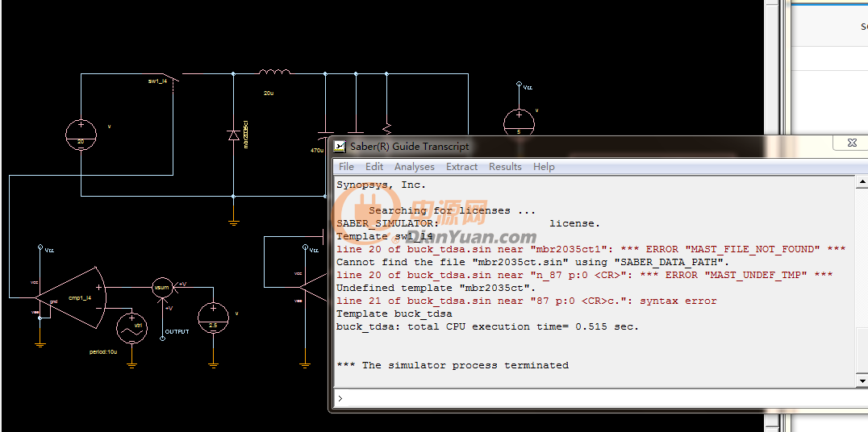868x432 pixels.
Task: Open the Extract menu
Action: coord(461,167)
